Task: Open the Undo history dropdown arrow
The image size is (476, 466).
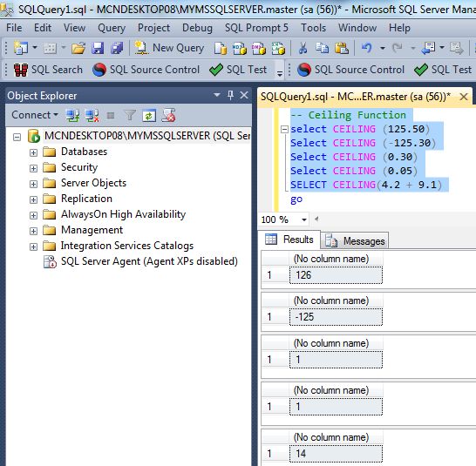Action: (x=383, y=48)
